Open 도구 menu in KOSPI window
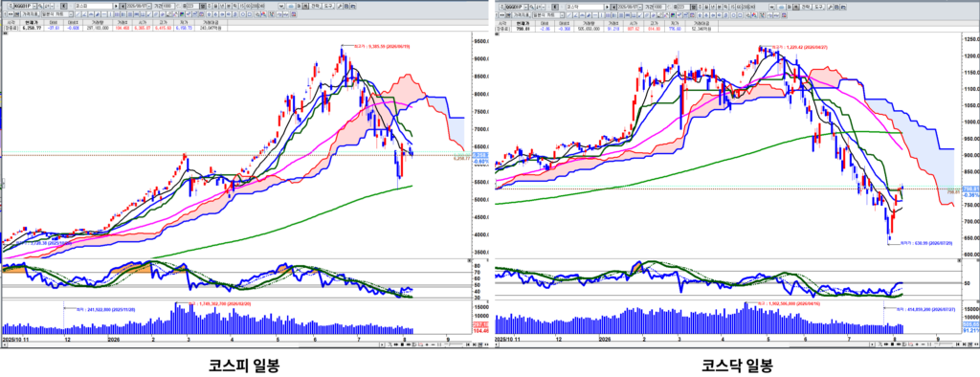Screen dimensions: 980x377 tap(328, 6)
